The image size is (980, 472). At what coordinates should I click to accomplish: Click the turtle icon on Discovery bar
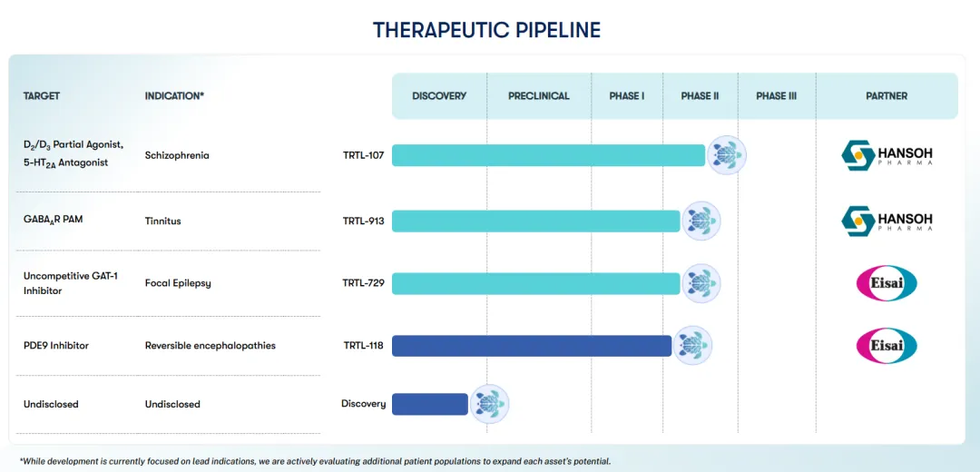(x=489, y=404)
